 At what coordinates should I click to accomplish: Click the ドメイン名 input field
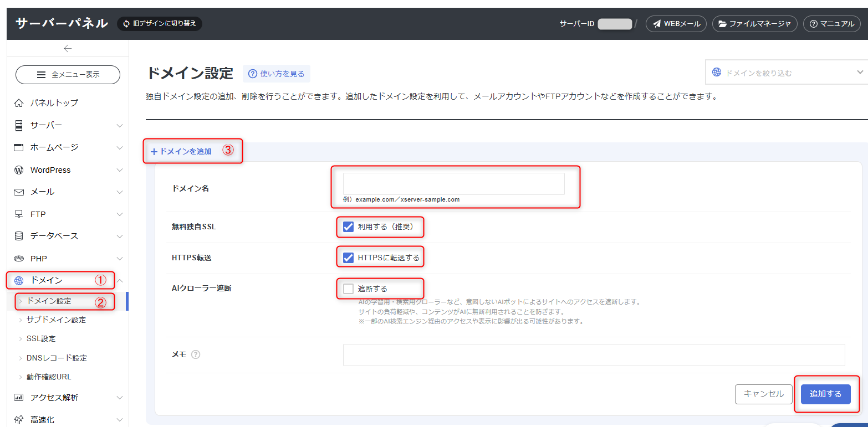(453, 183)
